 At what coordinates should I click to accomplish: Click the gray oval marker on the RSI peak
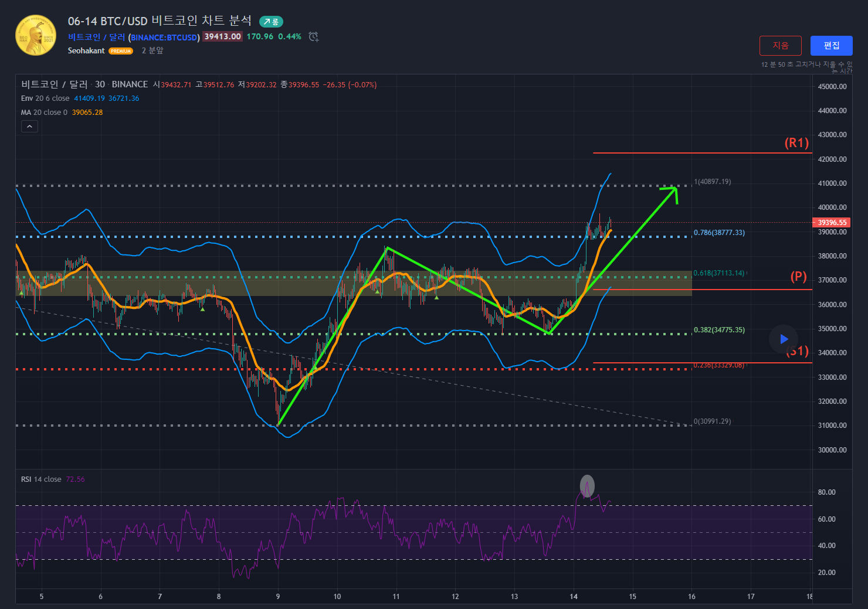coord(587,486)
